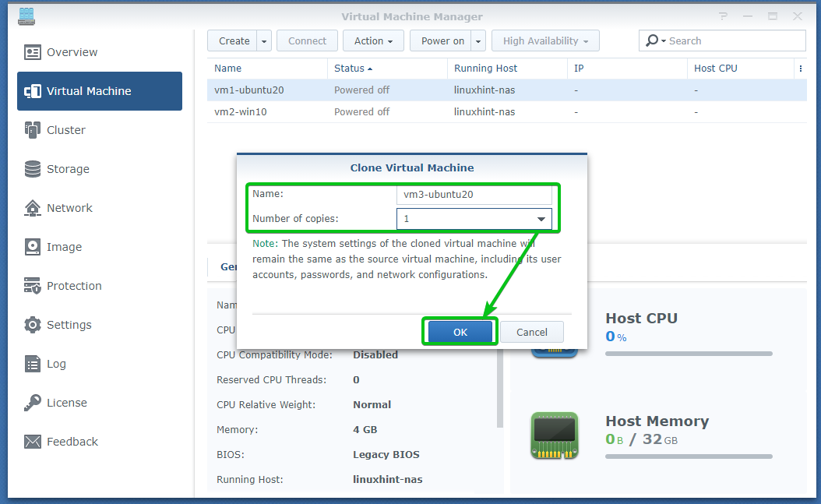Open Log label in sidebar
The image size is (821, 504).
56,364
